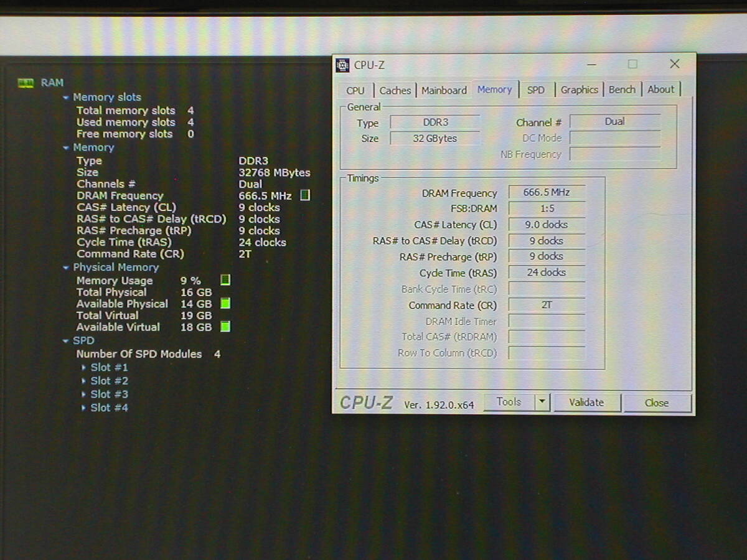This screenshot has height=560, width=747.
Task: Click the 24 clocks tRAS field in CPU-Z
Action: pyautogui.click(x=547, y=273)
